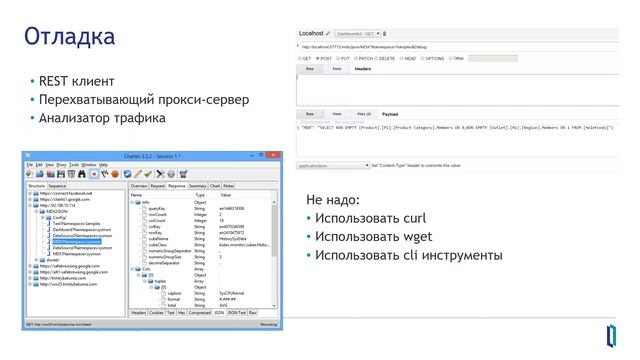Collapse the Info object node in Response

132,202
